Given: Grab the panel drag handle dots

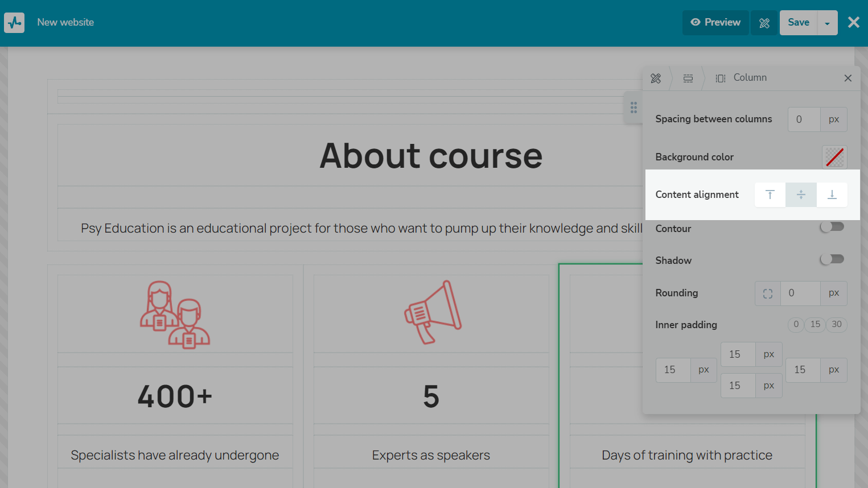Looking at the screenshot, I should click(x=633, y=107).
